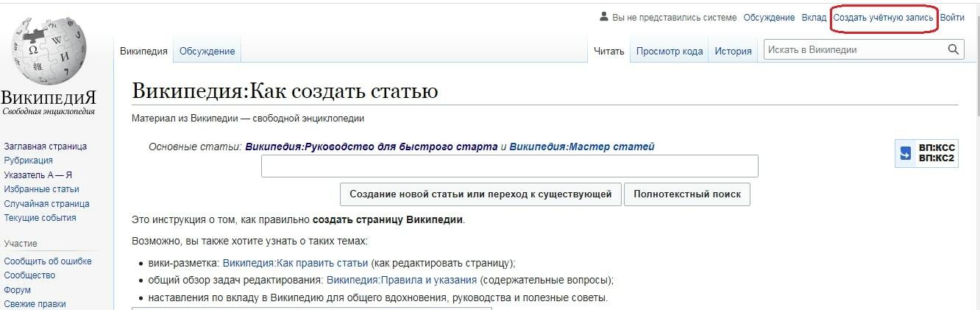Open Избранные статьи sidebar link

(41, 189)
